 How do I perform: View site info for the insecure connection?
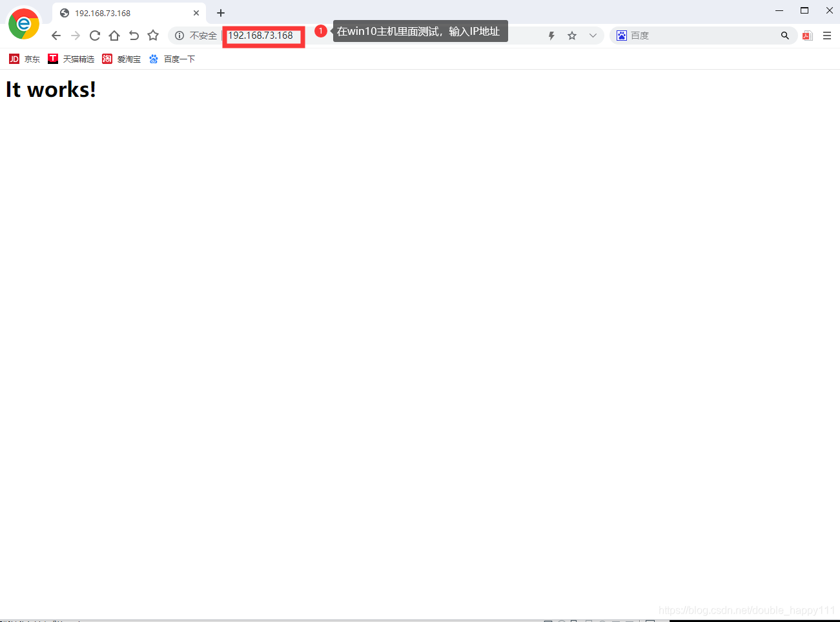pyautogui.click(x=179, y=36)
